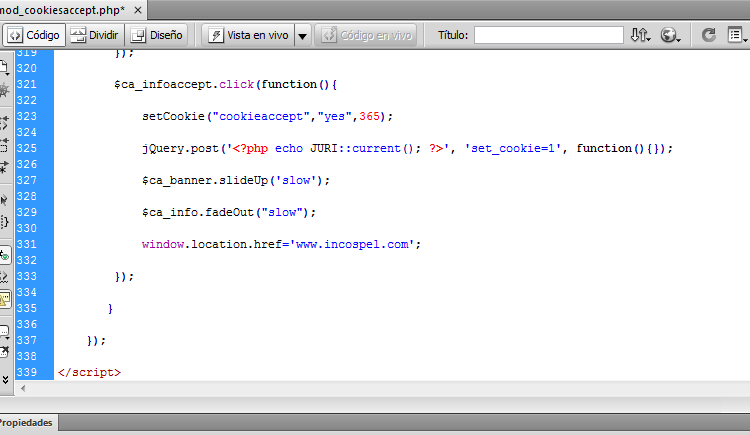Refresh the design view
This screenshot has height=435, width=750.
[x=708, y=35]
